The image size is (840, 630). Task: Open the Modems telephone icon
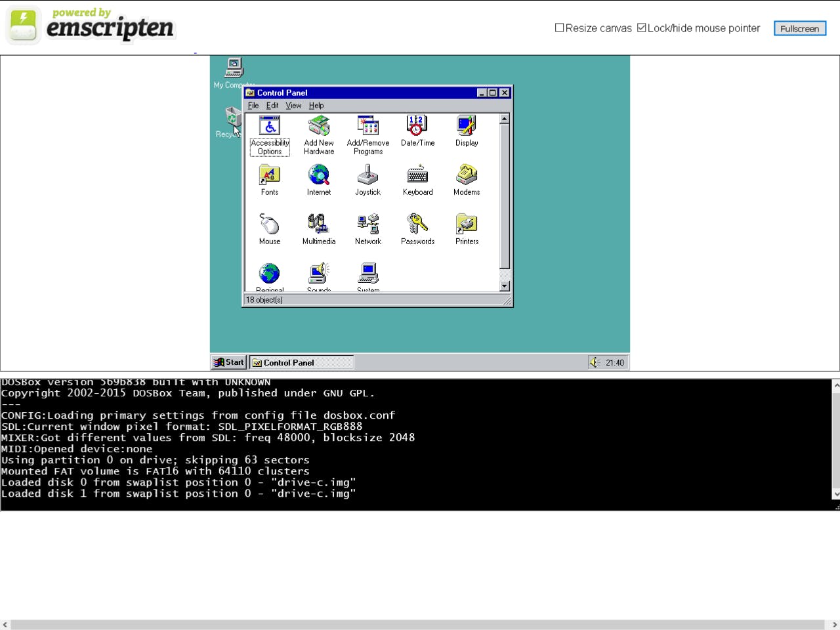pyautogui.click(x=467, y=175)
